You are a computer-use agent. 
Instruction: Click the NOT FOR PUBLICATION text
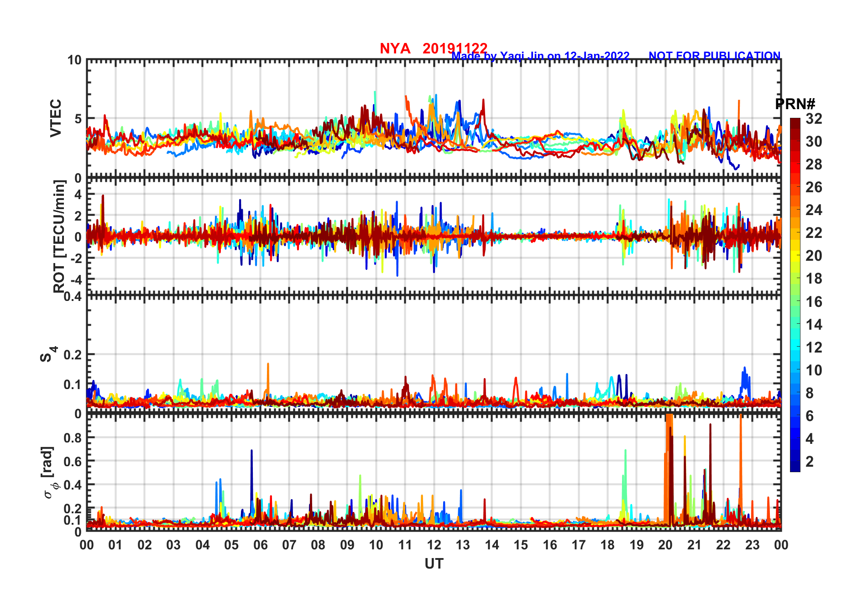coord(714,56)
